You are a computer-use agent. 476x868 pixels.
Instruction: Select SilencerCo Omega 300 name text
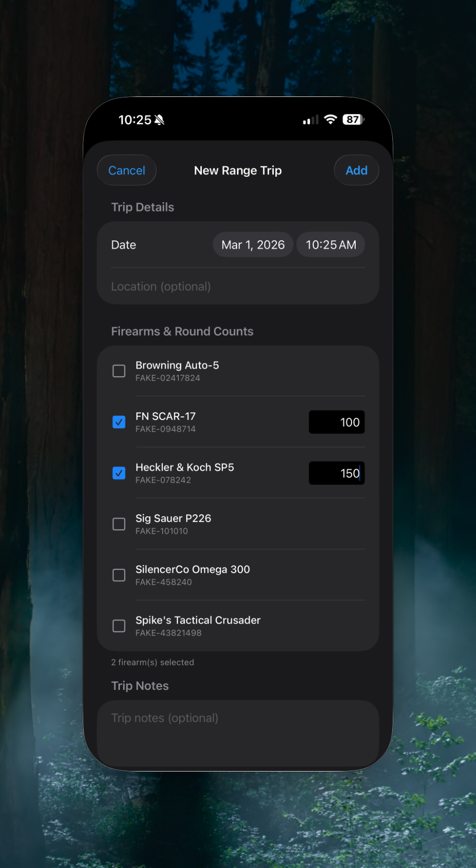pos(193,569)
